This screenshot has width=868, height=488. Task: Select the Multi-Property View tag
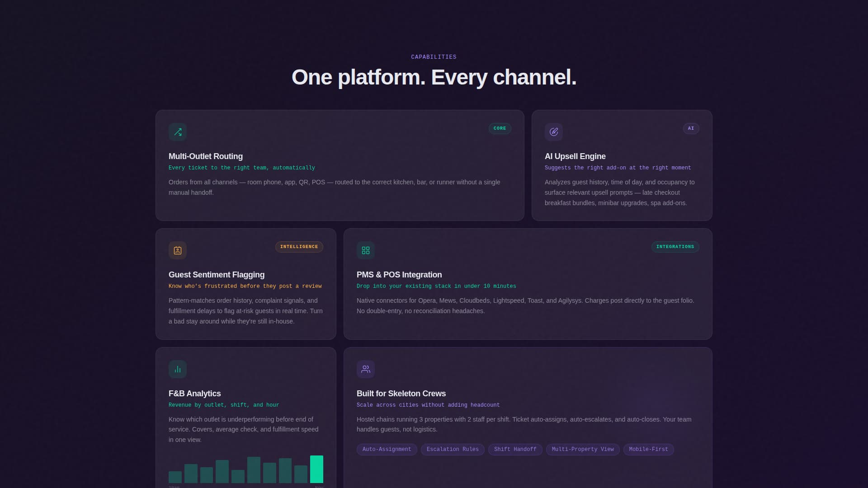pyautogui.click(x=583, y=450)
